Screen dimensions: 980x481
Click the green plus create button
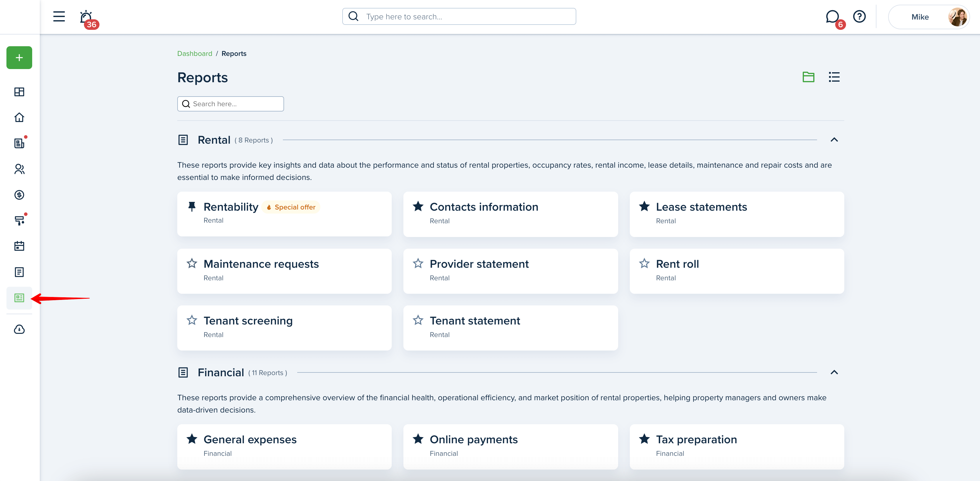pos(19,57)
